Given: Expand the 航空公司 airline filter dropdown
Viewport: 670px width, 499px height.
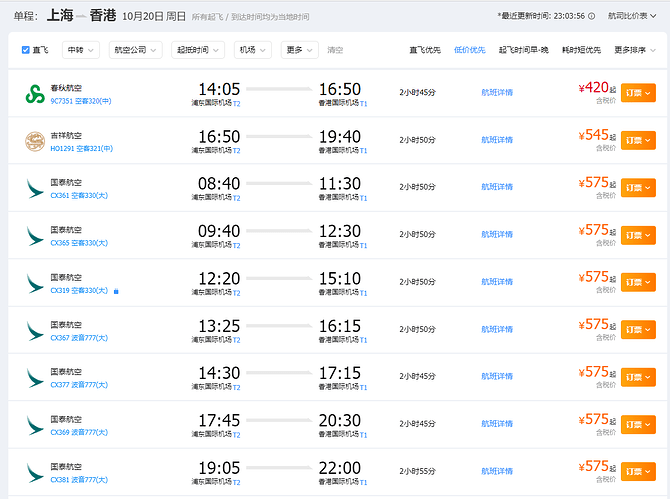Looking at the screenshot, I should click(x=136, y=50).
